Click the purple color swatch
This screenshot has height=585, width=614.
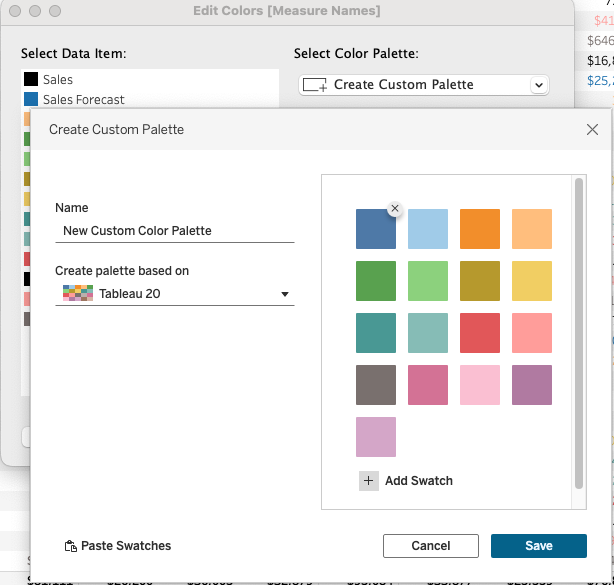532,385
